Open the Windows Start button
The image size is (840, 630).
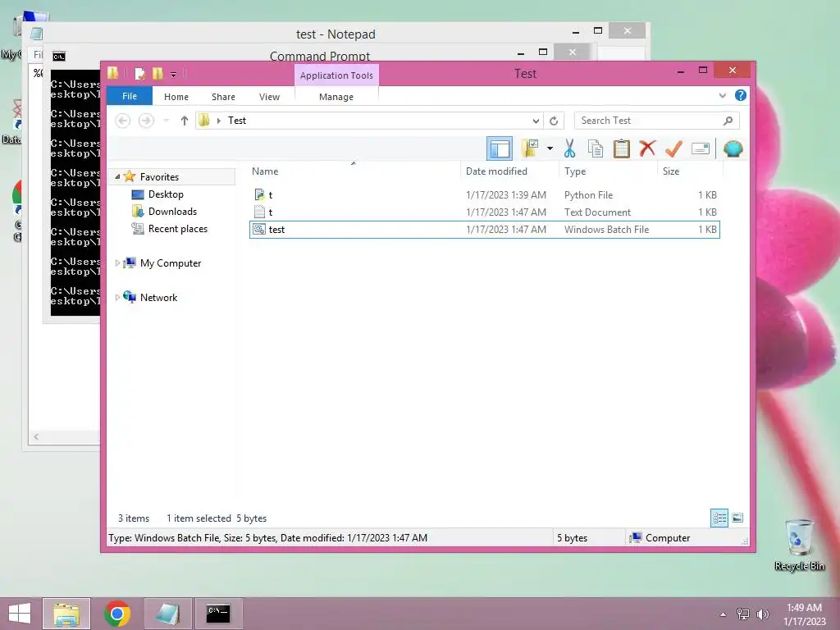20,614
